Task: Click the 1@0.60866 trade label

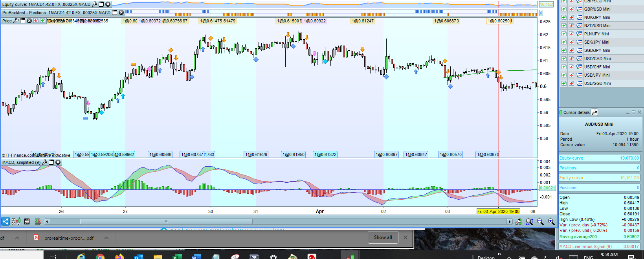Action: pos(160,154)
